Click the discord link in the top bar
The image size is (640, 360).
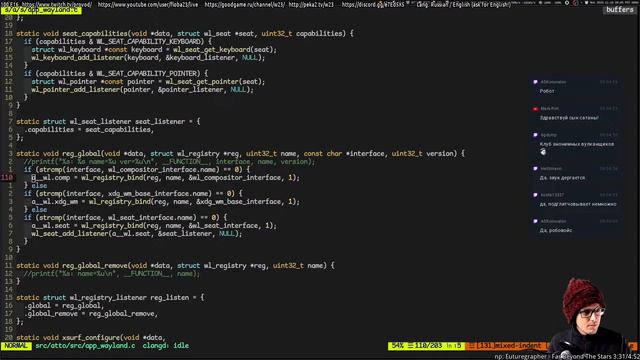[373, 4]
